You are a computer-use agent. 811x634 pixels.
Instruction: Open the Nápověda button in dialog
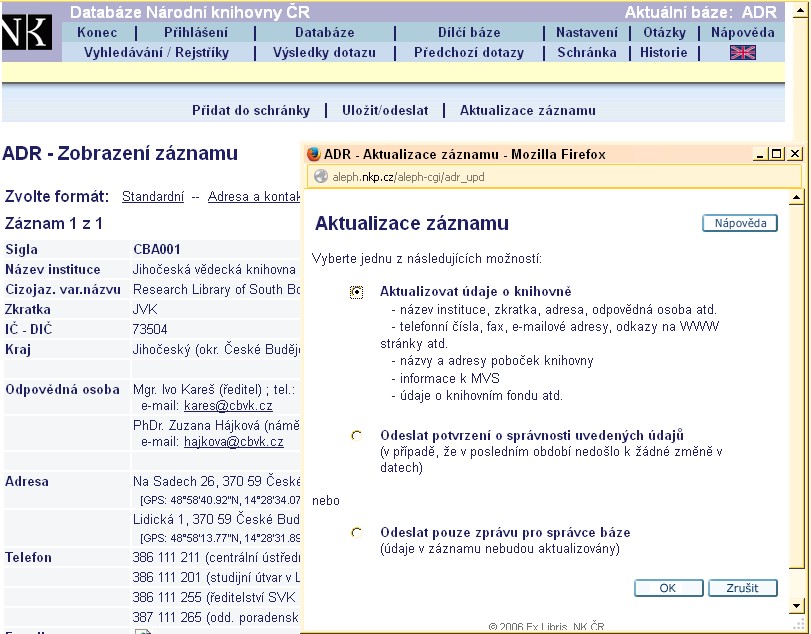pyautogui.click(x=739, y=223)
